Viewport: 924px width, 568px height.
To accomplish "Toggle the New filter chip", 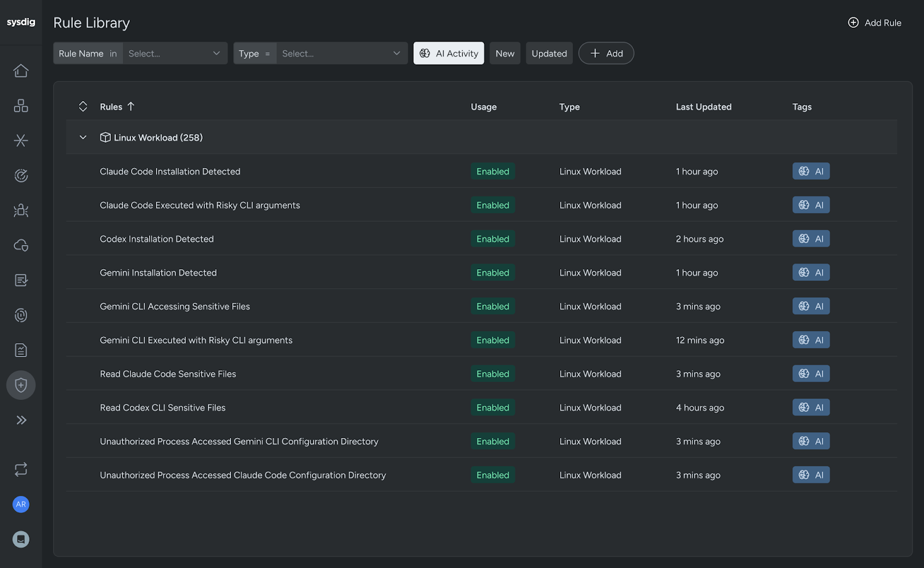I will coord(505,53).
